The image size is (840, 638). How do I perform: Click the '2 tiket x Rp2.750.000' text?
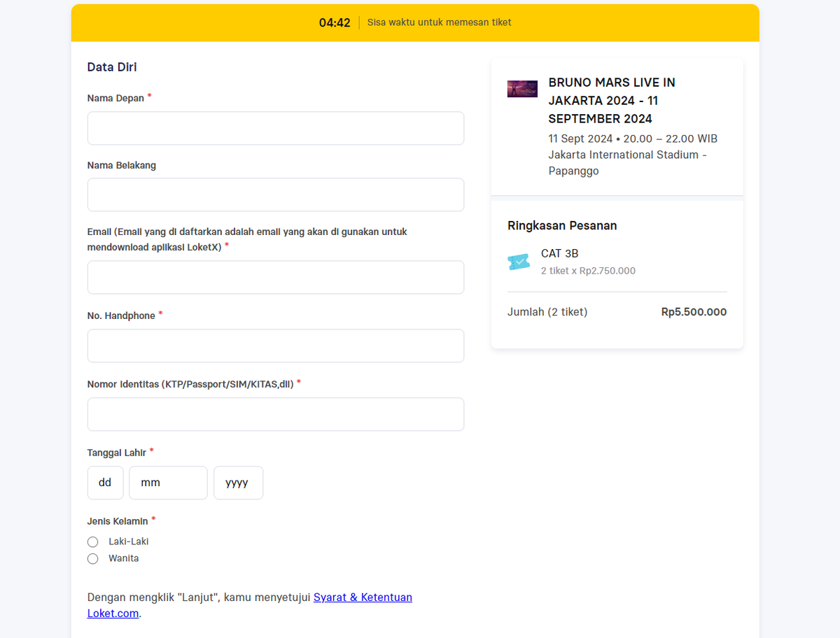pyautogui.click(x=588, y=271)
